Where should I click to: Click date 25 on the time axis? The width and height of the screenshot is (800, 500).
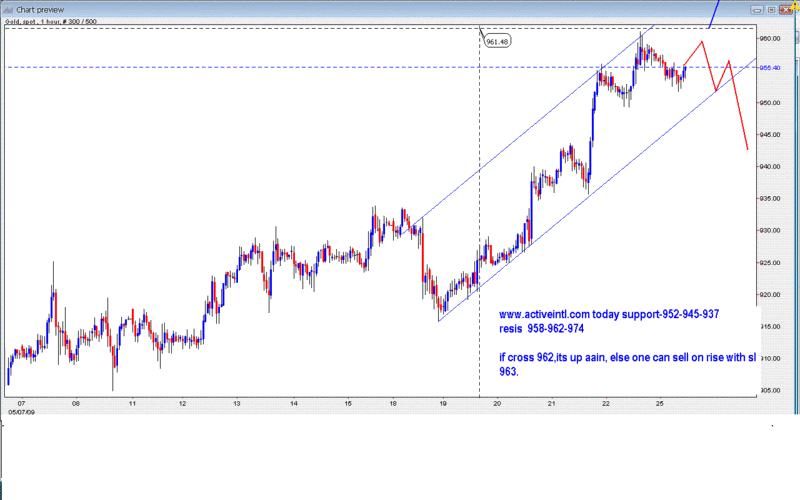(x=660, y=404)
